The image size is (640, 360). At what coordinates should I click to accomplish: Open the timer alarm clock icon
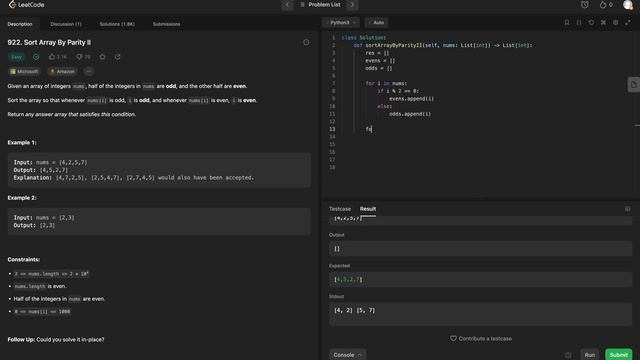pyautogui.click(x=585, y=5)
